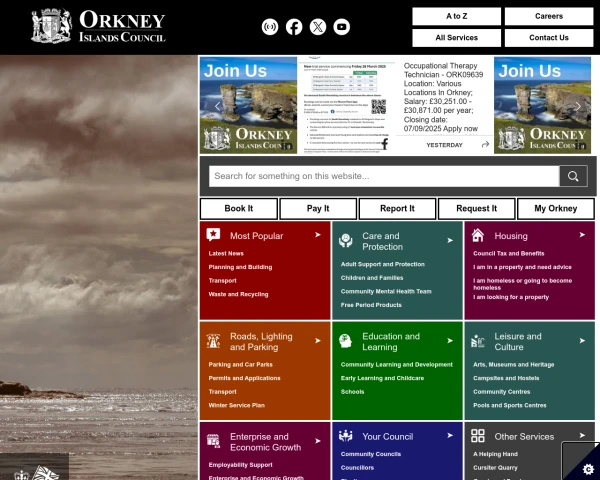The height and width of the screenshot is (480, 600).
Task: Open Pools and Sports Centres link
Action: [510, 405]
